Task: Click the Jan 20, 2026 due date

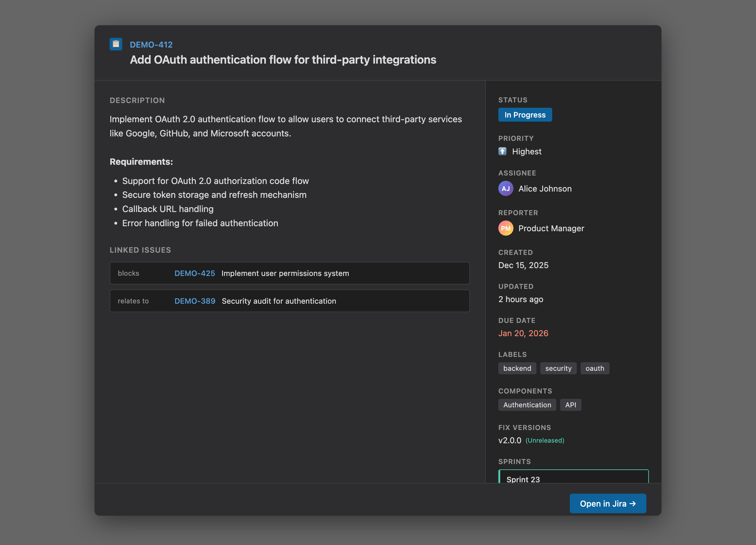Action: coord(523,333)
